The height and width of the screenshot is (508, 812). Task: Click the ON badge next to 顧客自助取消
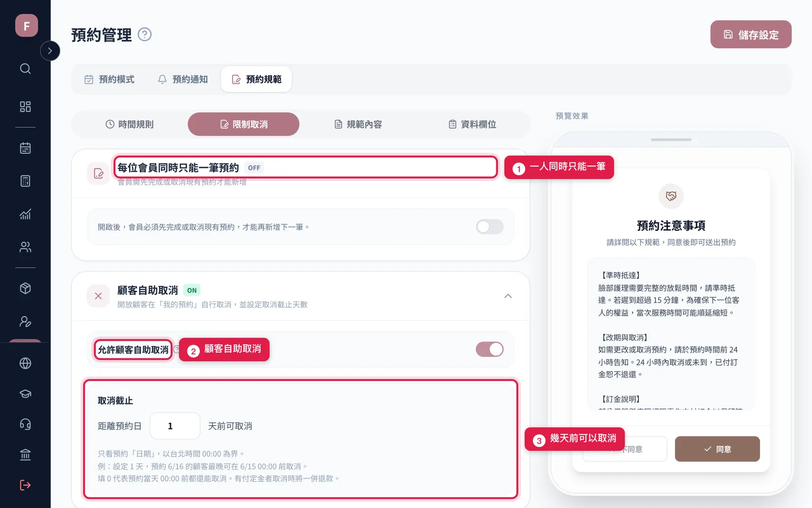pos(192,291)
